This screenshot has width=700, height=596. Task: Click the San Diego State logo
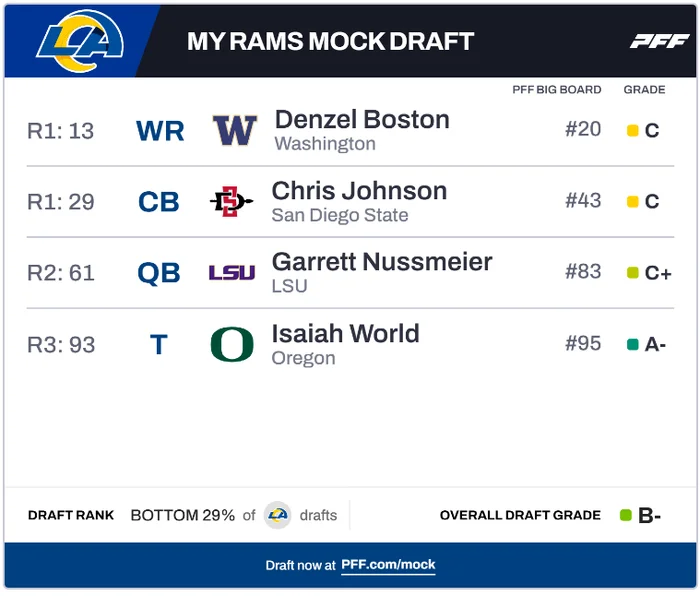(x=232, y=202)
